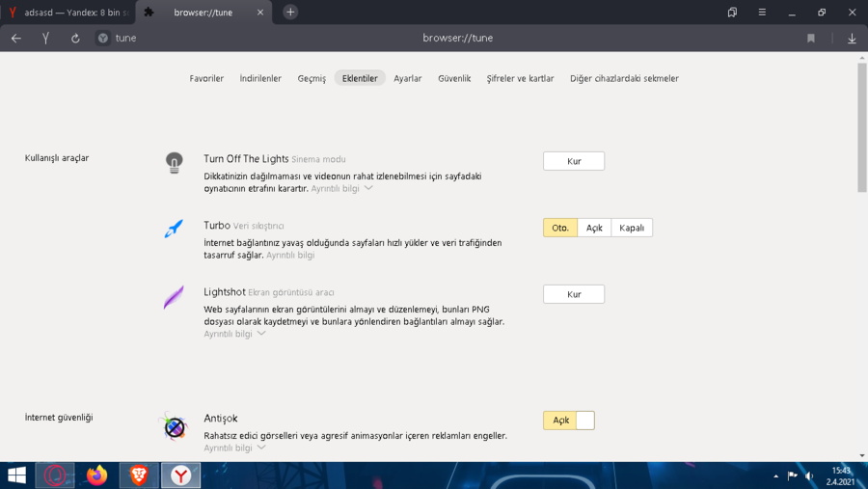Switch to the adsasd Yandex search tab
The image size is (868, 489).
68,13
